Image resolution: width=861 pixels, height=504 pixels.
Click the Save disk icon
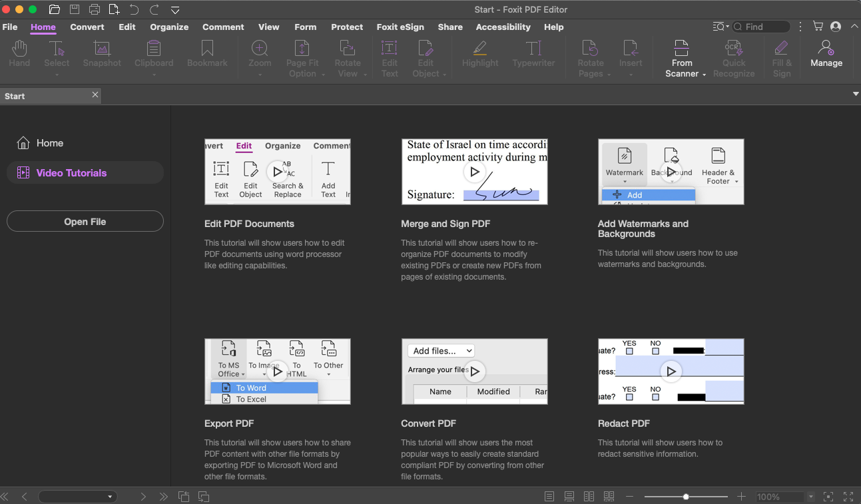75,9
